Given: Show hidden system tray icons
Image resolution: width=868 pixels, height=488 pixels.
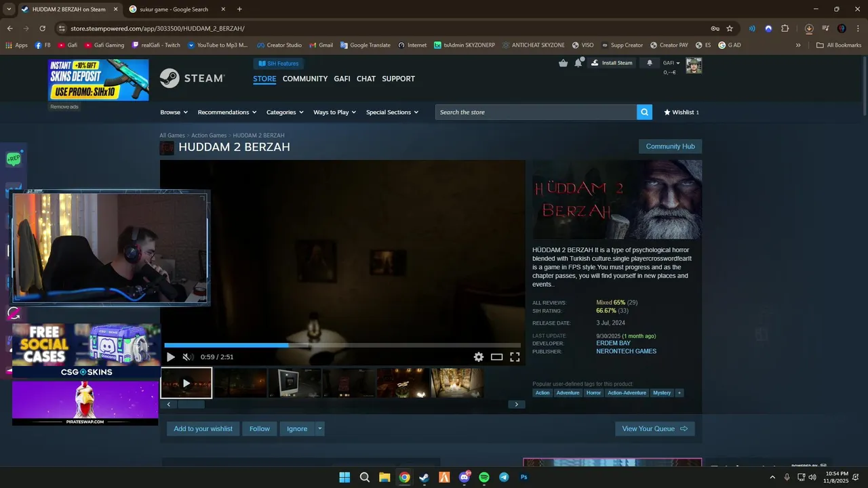Looking at the screenshot, I should pos(772,477).
